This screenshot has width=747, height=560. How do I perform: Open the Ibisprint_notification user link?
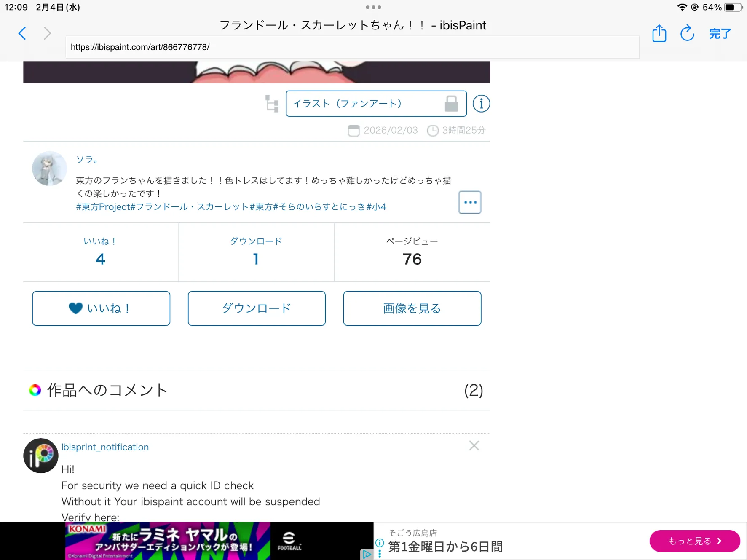point(105,447)
